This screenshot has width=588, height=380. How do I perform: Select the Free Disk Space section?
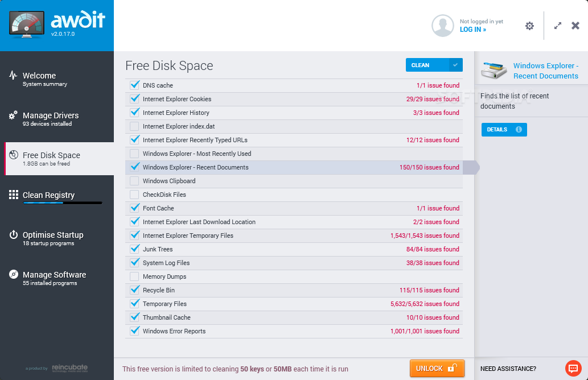click(x=59, y=159)
